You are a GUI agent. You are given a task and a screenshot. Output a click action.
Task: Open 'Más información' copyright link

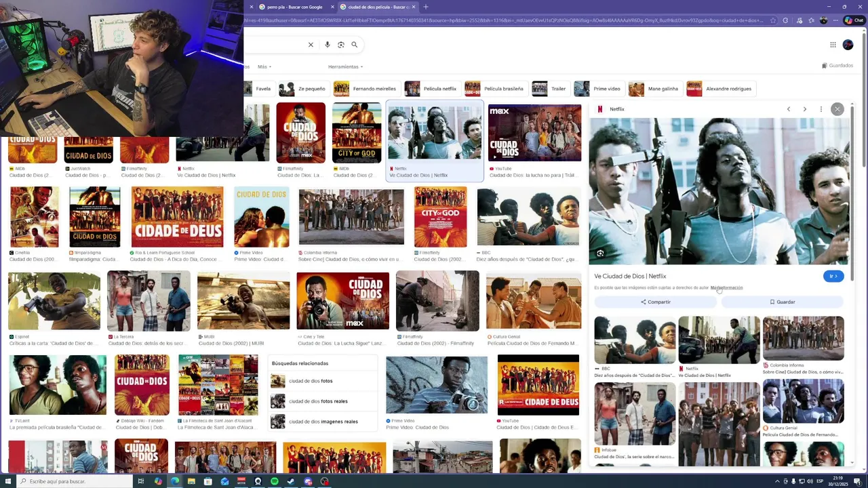[x=727, y=288]
